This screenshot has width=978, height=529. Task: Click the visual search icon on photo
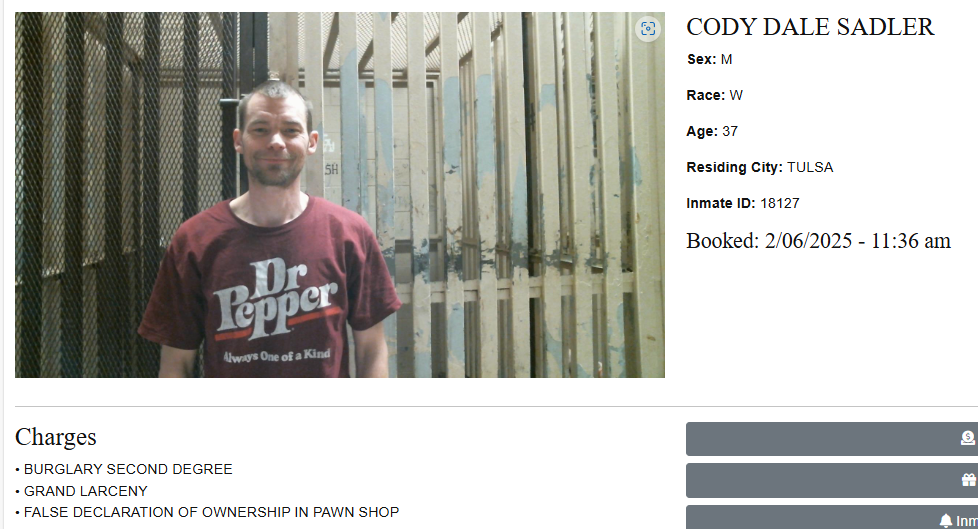point(648,29)
